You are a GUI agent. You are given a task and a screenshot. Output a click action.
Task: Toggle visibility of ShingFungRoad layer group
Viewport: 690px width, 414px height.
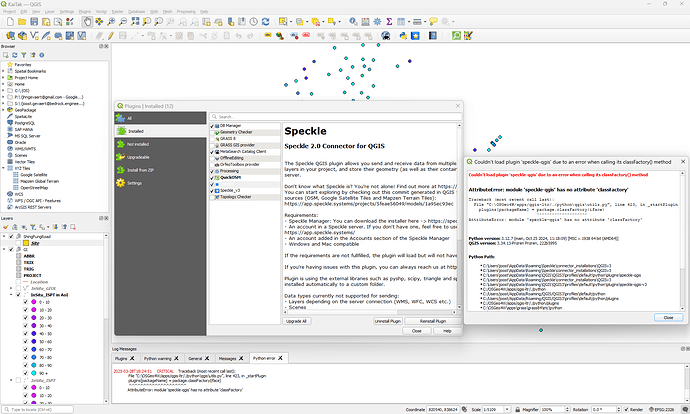point(11,237)
